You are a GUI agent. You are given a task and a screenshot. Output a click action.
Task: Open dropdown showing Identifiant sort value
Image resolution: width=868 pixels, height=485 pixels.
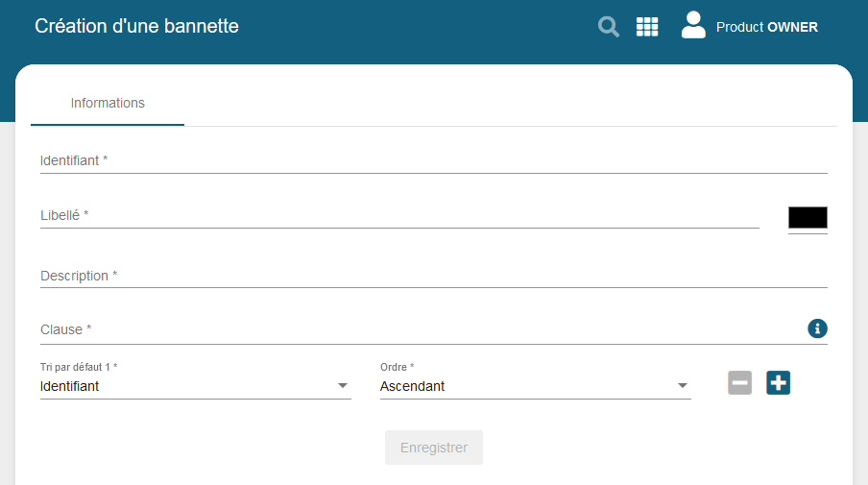tap(182, 387)
